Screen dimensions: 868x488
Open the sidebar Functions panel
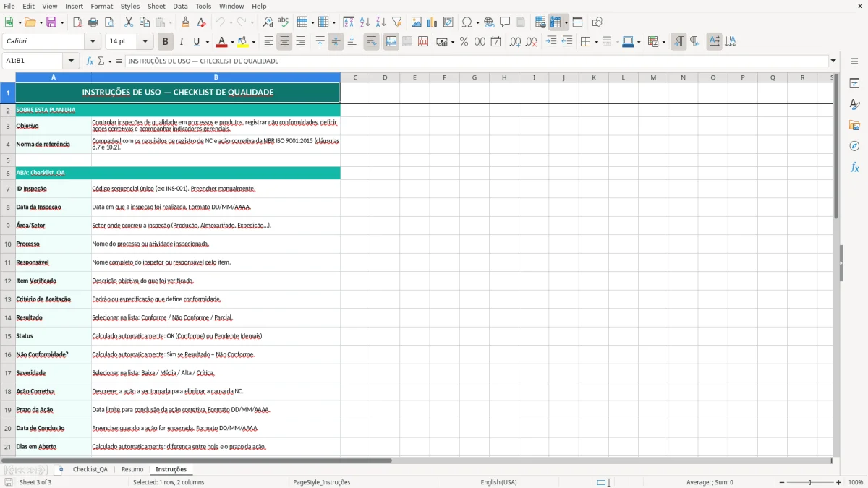click(854, 167)
